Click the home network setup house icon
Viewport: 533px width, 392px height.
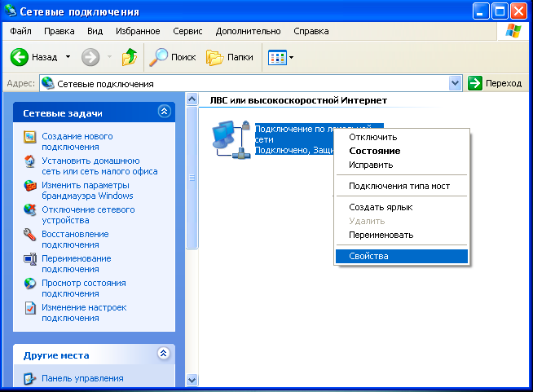pyautogui.click(x=30, y=161)
